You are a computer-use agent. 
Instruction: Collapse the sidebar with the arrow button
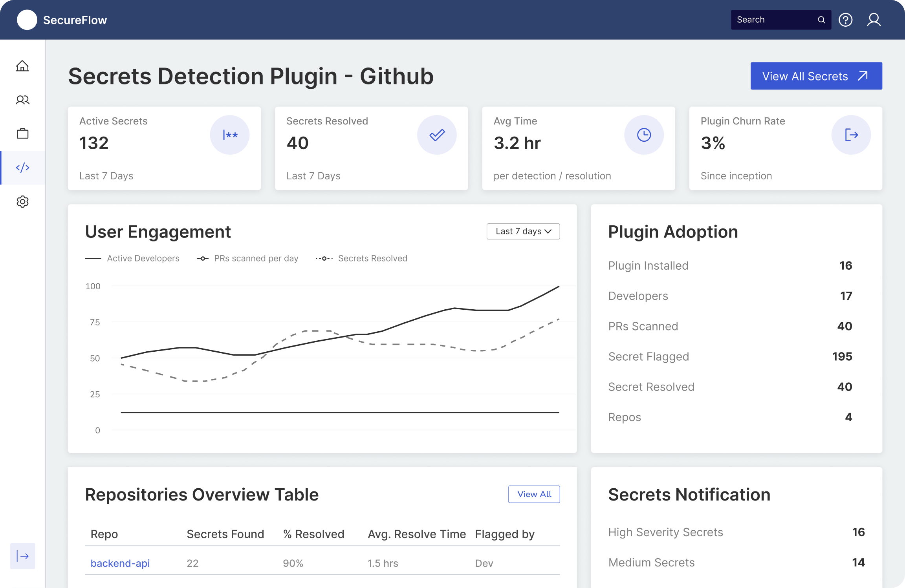tap(22, 556)
